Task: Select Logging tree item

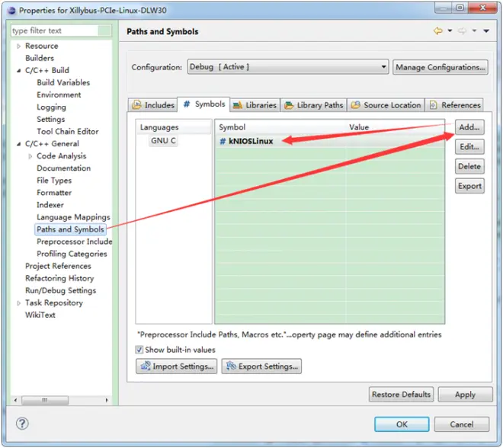Action: 51,107
